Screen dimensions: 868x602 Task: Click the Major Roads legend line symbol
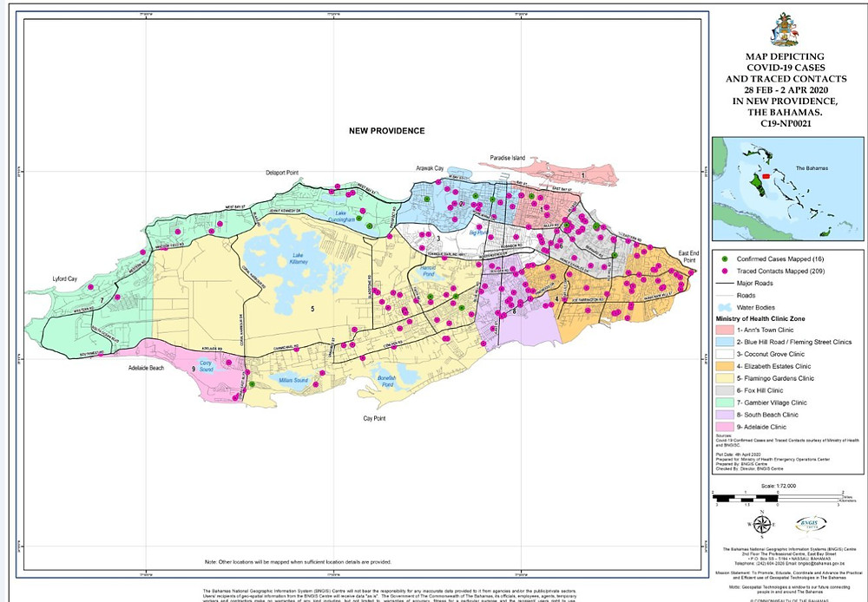point(724,284)
